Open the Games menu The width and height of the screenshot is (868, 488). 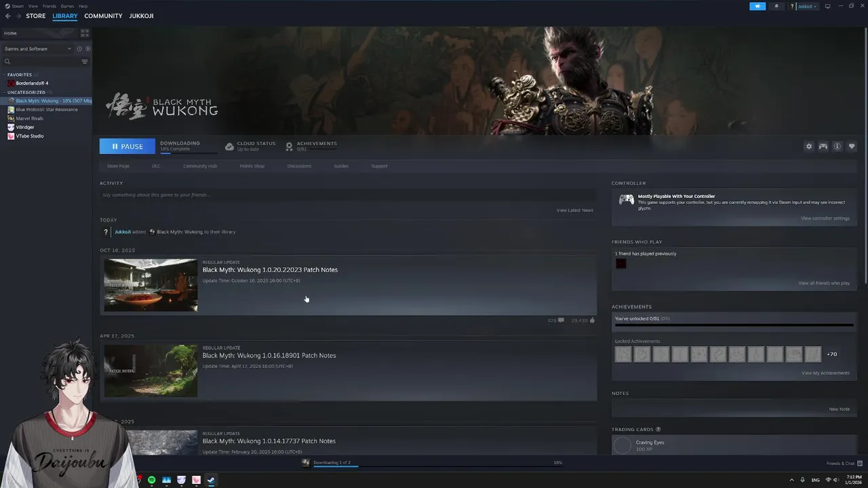point(67,6)
